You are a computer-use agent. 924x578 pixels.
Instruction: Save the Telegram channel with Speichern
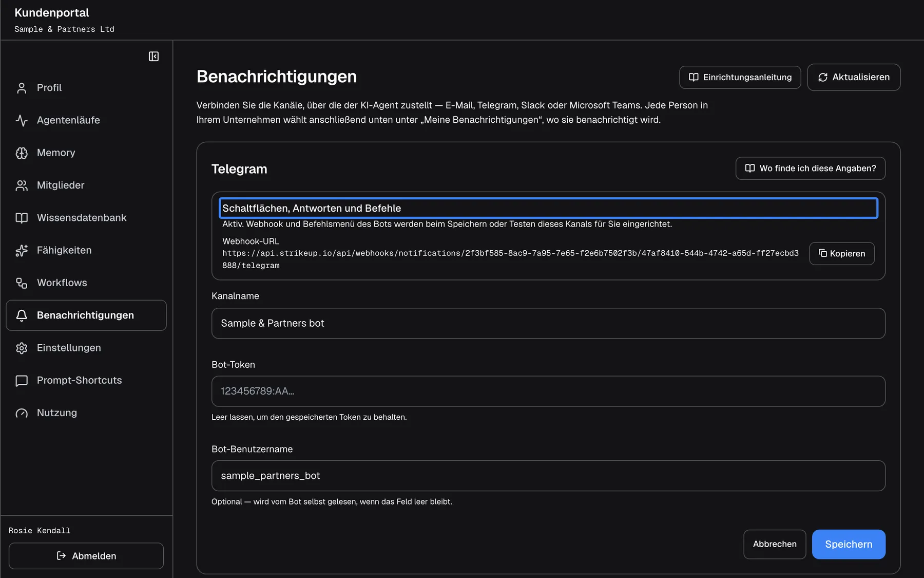point(849,544)
